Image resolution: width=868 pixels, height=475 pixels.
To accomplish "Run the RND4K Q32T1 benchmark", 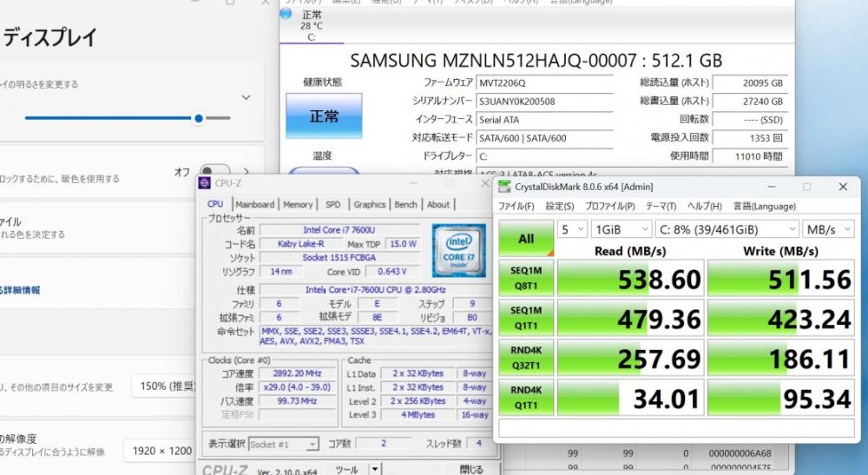I will (x=526, y=358).
